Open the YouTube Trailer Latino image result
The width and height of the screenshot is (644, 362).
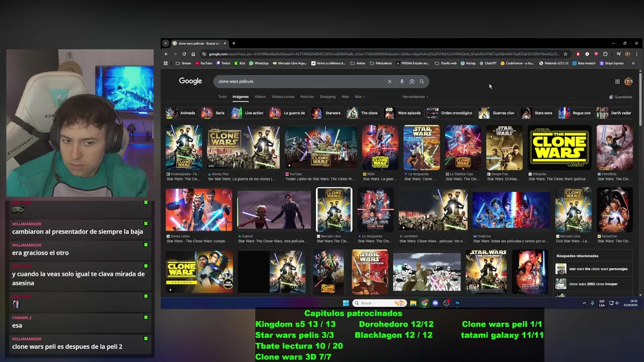pyautogui.click(x=320, y=148)
